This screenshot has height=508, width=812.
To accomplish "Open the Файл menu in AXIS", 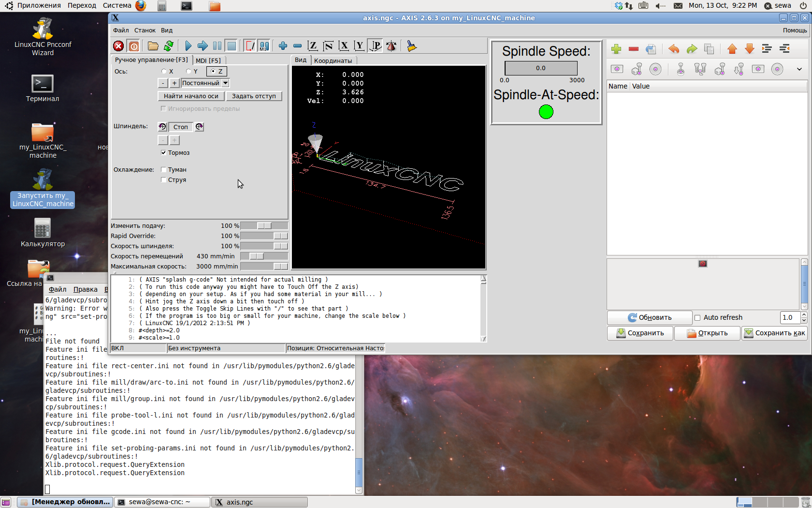I will [121, 30].
